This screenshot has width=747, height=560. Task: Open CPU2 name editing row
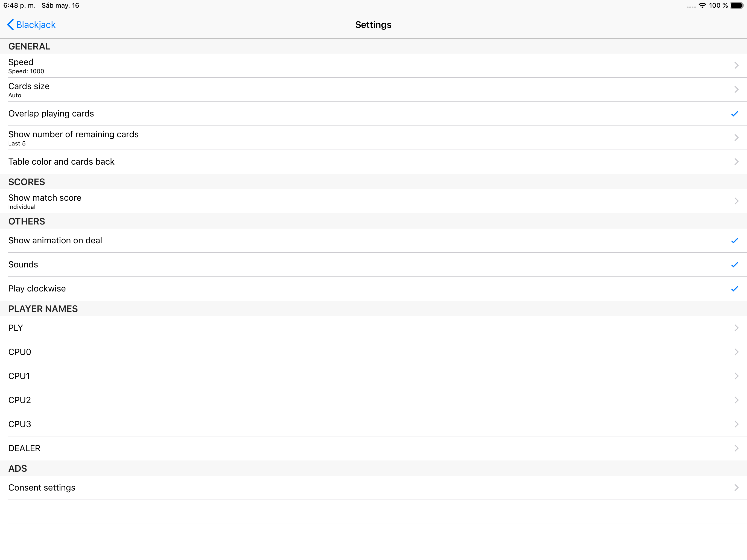pyautogui.click(x=20, y=400)
